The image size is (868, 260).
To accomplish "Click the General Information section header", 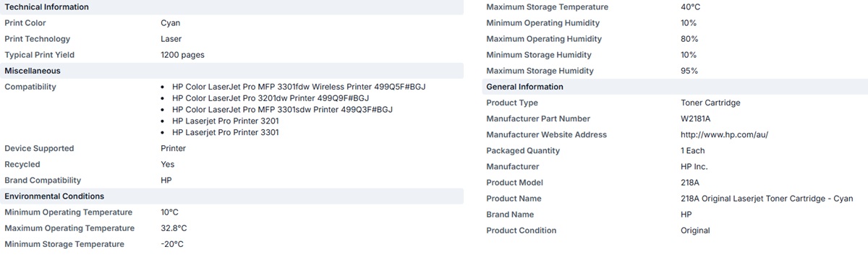I will (x=675, y=87).
